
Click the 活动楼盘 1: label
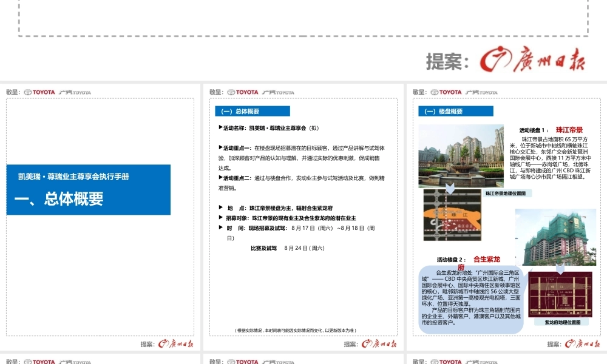pyautogui.click(x=534, y=130)
